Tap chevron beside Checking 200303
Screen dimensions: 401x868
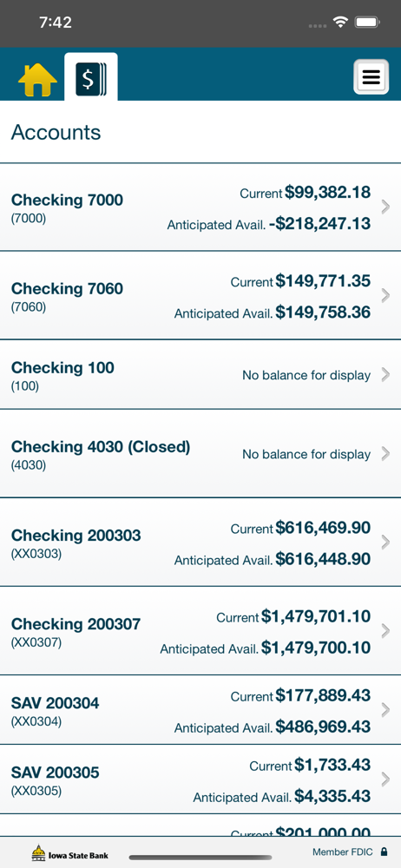coord(386,542)
